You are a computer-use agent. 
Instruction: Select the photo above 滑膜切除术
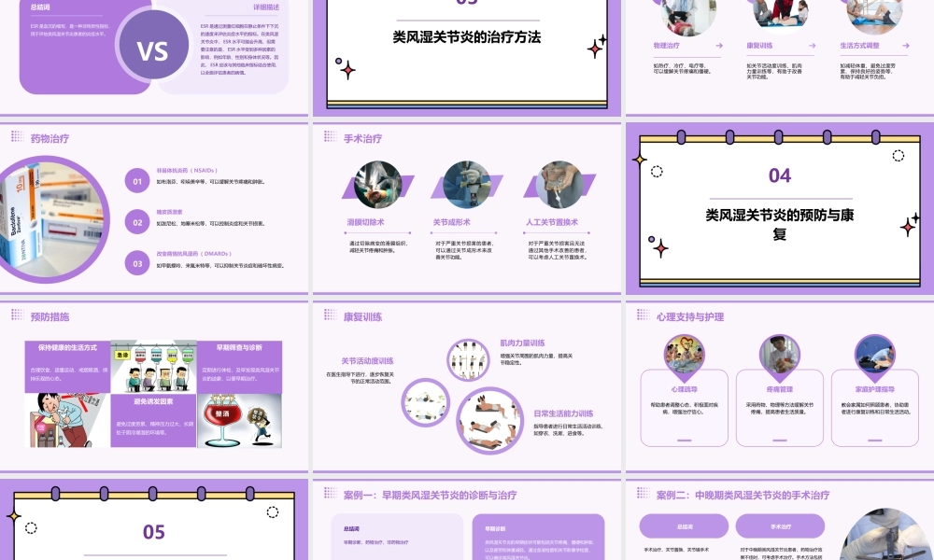coord(377,185)
